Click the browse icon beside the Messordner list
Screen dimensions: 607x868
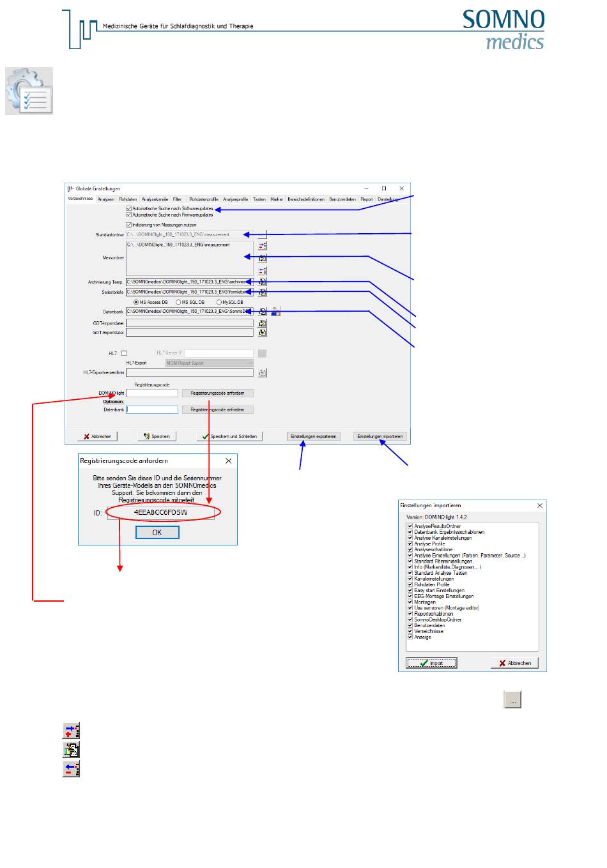262,258
